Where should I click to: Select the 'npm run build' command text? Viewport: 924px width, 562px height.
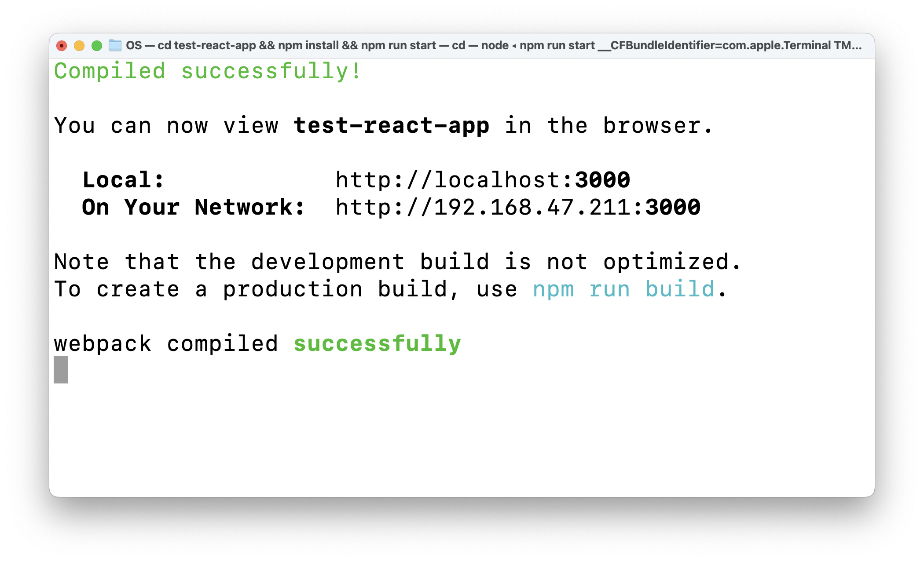pos(623,289)
